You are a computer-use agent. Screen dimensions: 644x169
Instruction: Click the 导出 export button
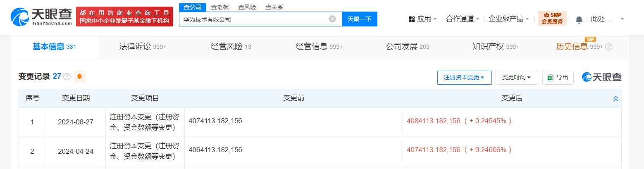coord(558,77)
